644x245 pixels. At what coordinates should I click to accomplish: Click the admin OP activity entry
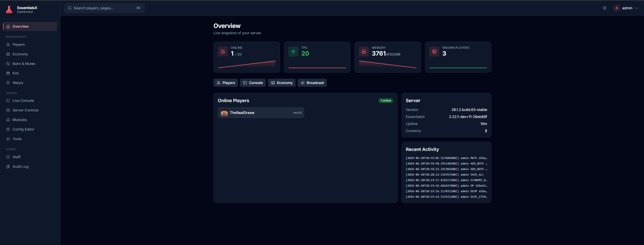pos(446,186)
